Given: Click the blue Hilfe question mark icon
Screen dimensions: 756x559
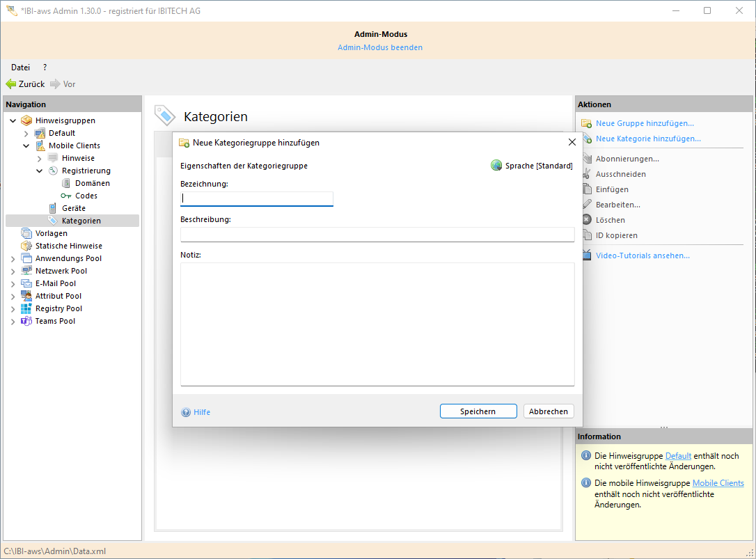Looking at the screenshot, I should (x=186, y=412).
